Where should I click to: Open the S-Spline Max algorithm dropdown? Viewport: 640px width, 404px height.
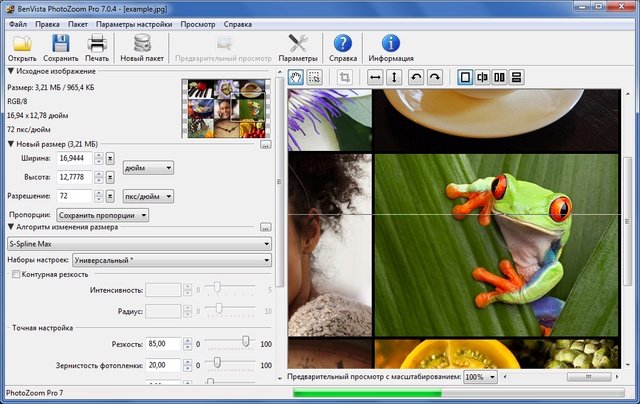[139, 243]
